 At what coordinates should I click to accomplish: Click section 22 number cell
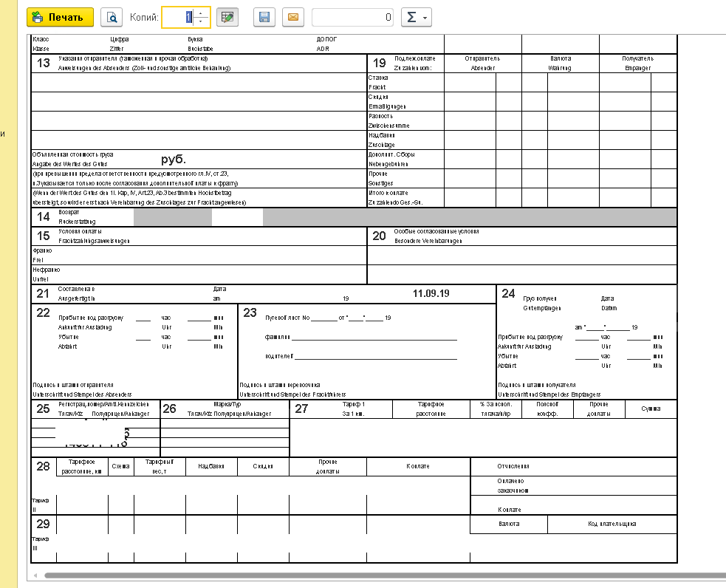coord(43,313)
